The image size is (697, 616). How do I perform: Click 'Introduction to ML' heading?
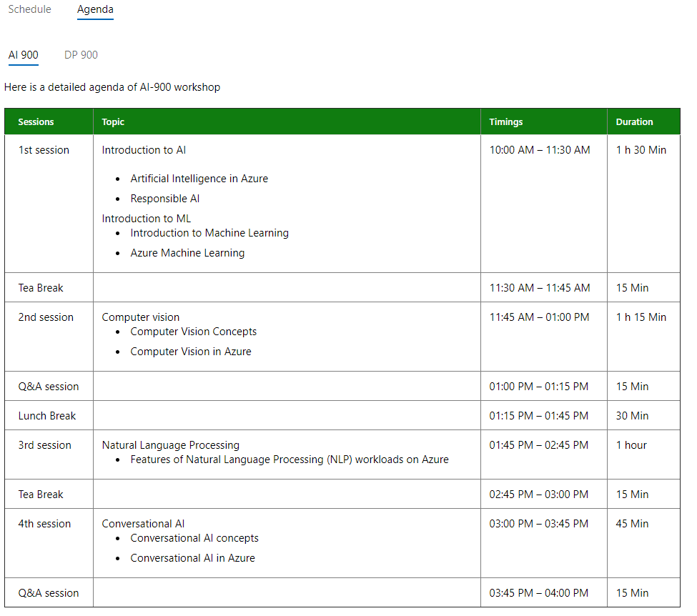[147, 219]
